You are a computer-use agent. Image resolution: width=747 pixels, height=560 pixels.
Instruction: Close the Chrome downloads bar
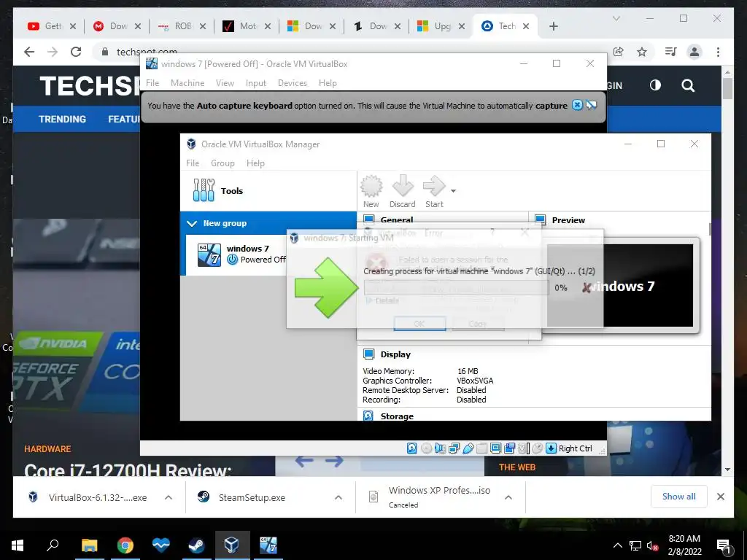click(x=720, y=497)
